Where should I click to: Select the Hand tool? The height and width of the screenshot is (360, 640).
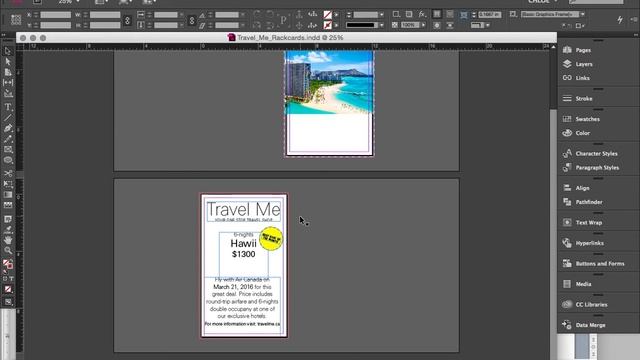click(x=8, y=240)
